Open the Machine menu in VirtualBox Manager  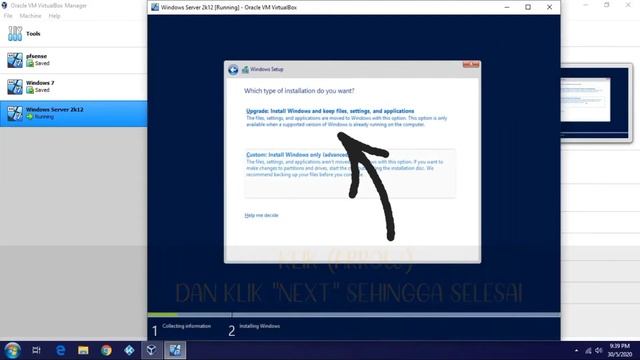[30, 16]
